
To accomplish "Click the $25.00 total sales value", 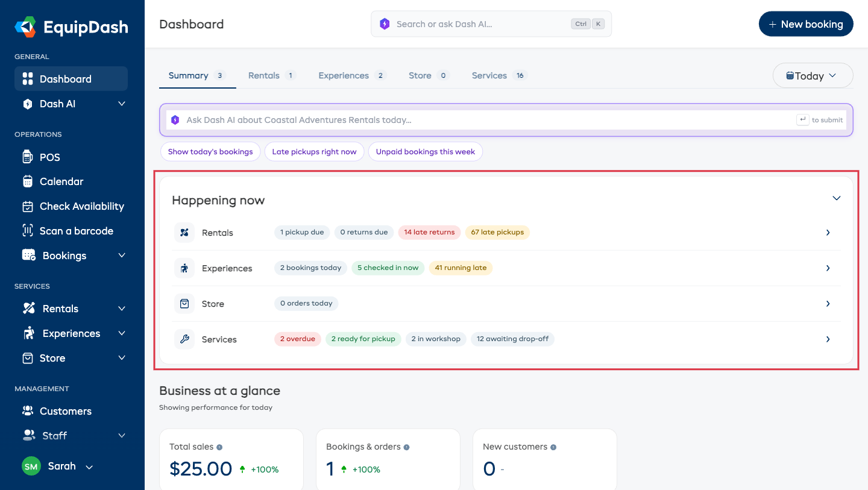I will pyautogui.click(x=201, y=469).
